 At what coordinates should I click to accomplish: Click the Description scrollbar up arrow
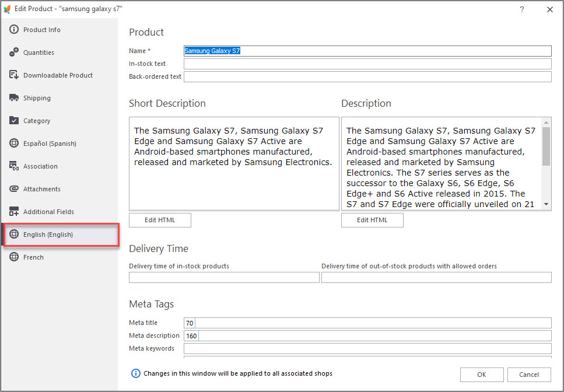coord(547,123)
